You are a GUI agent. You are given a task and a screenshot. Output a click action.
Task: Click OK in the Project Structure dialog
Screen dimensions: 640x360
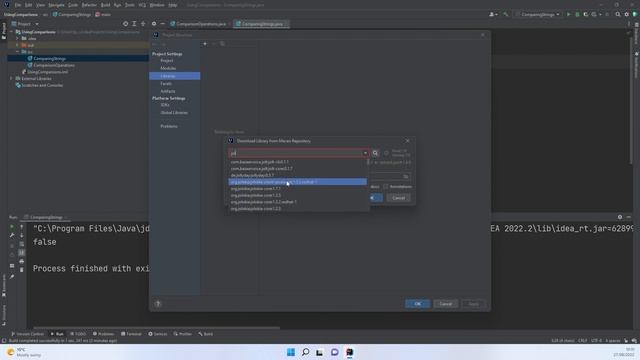418,304
